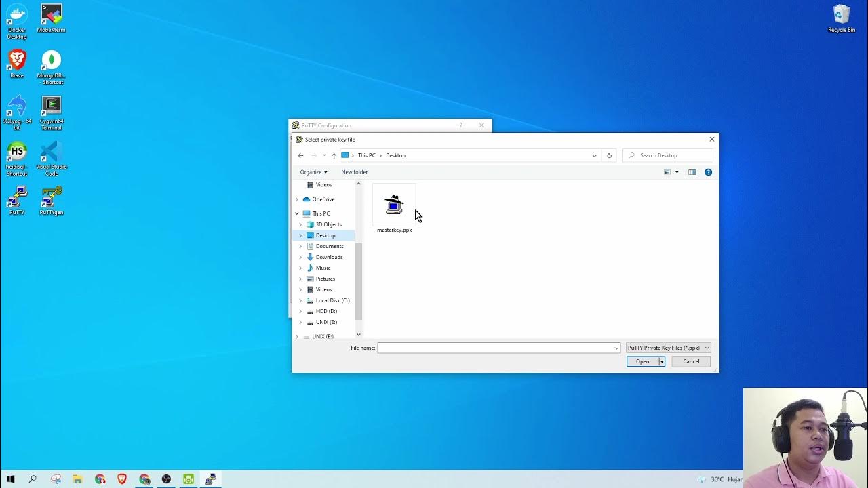Open PuTTYgen desktop shortcut

pyautogui.click(x=52, y=201)
